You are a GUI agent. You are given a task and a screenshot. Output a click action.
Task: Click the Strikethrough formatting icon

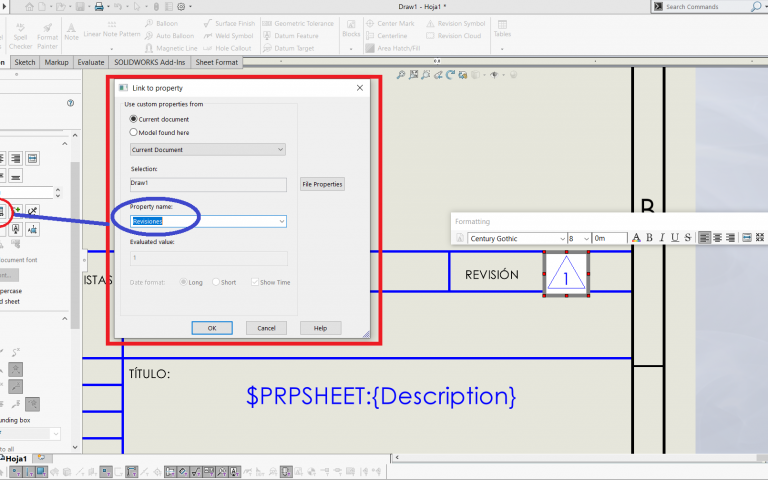point(686,238)
